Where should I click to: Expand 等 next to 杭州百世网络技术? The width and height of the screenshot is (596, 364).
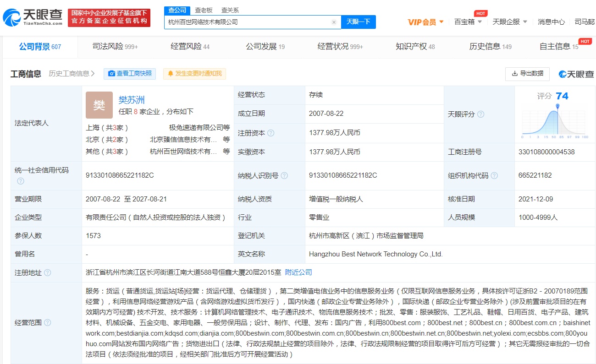(x=226, y=152)
